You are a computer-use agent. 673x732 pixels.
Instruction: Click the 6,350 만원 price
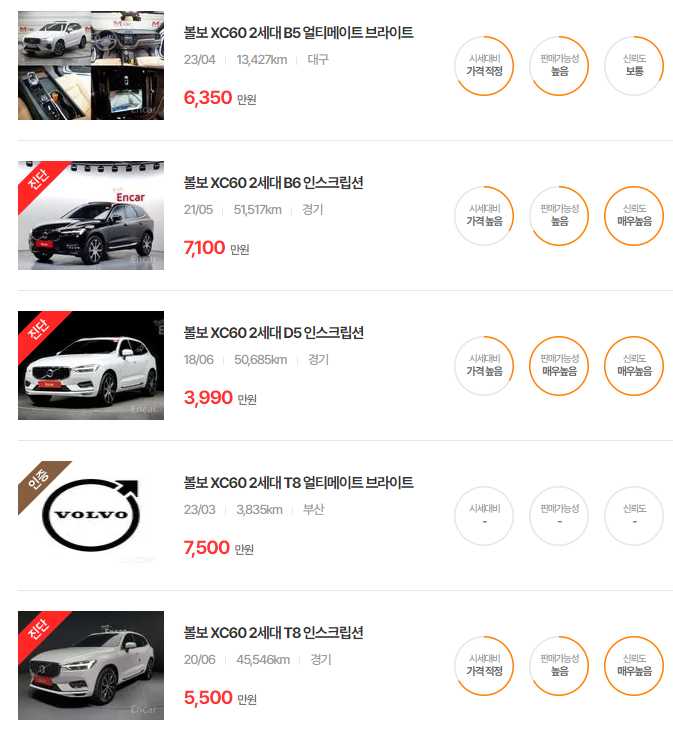[220, 98]
